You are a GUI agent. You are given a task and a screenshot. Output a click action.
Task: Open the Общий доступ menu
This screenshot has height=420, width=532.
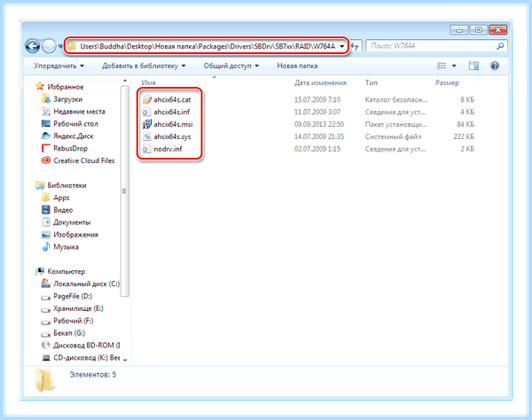pyautogui.click(x=231, y=66)
